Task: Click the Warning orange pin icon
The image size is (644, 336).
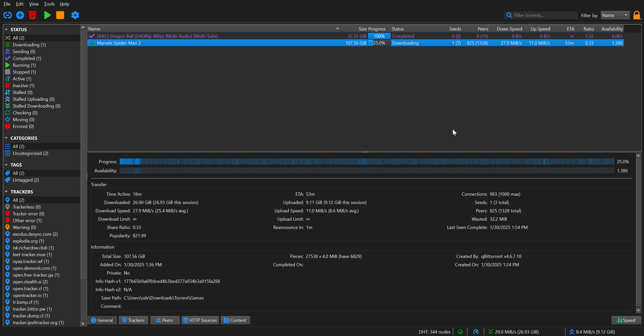Action: 8,227
